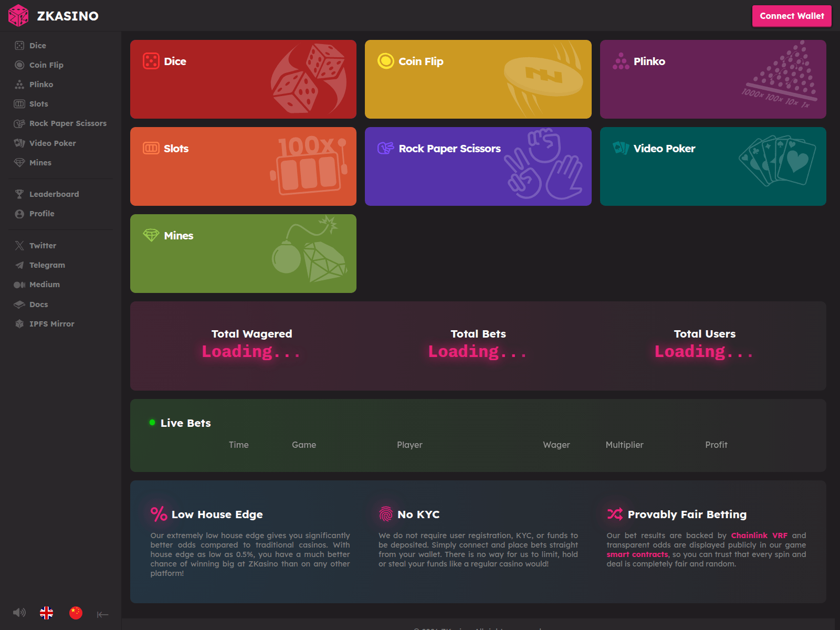Click the ZKASINO brand title
Image resolution: width=840 pixels, height=630 pixels.
(68, 16)
